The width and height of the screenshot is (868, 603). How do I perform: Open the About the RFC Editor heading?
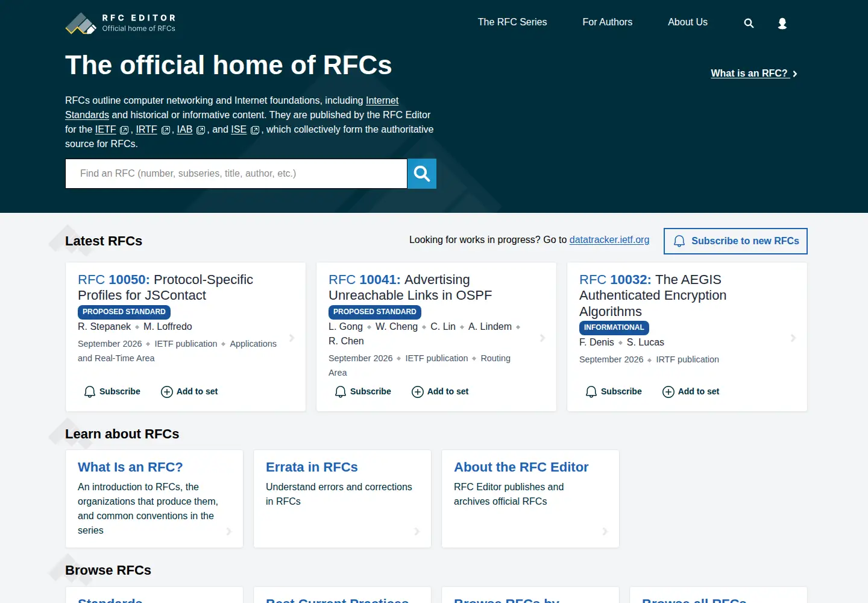521,467
